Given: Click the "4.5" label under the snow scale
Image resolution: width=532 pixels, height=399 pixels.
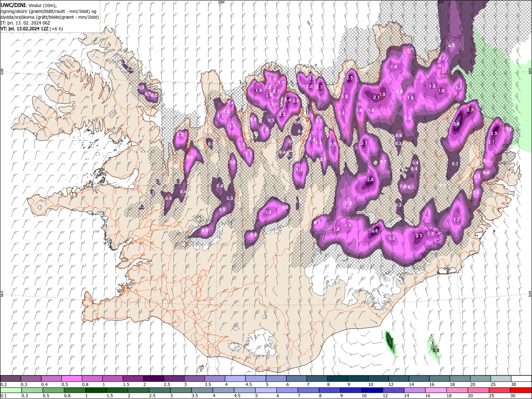Looking at the screenshot, I should point(249,384).
